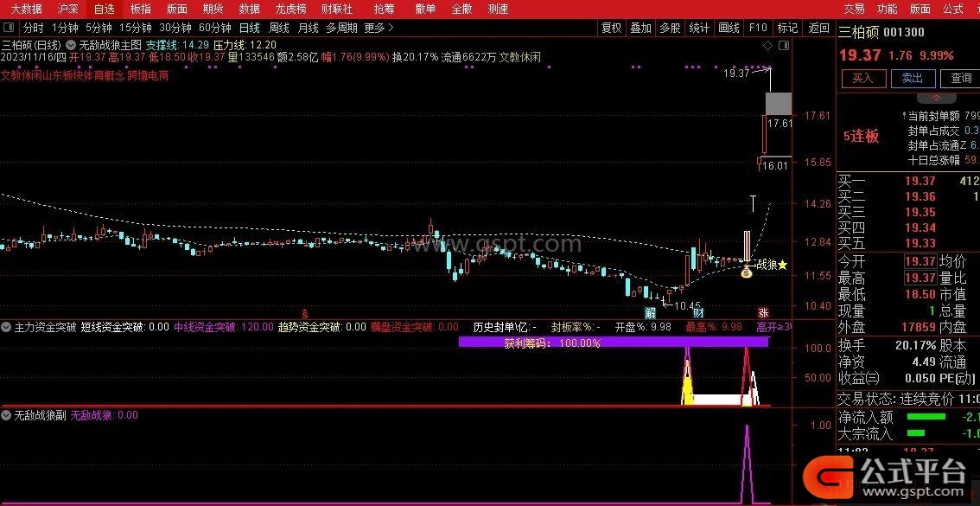The height and width of the screenshot is (506, 980).
Task: Click the 则速 button
Action: 498,9
